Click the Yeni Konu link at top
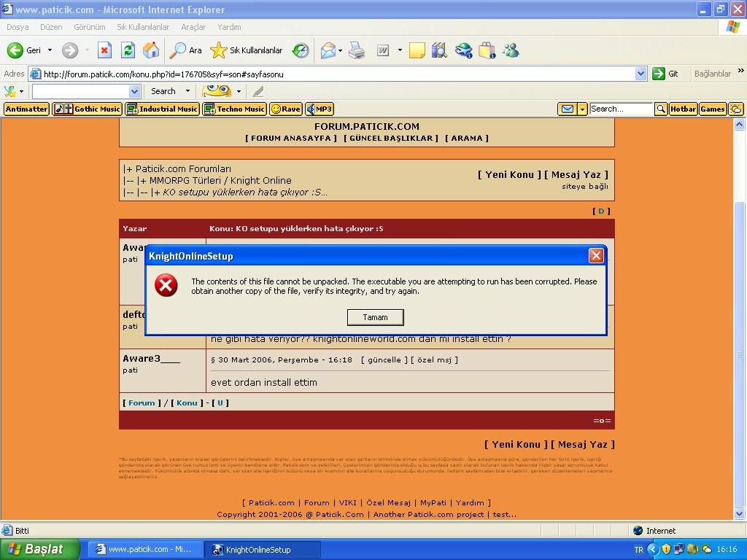The width and height of the screenshot is (747, 560). [509, 174]
